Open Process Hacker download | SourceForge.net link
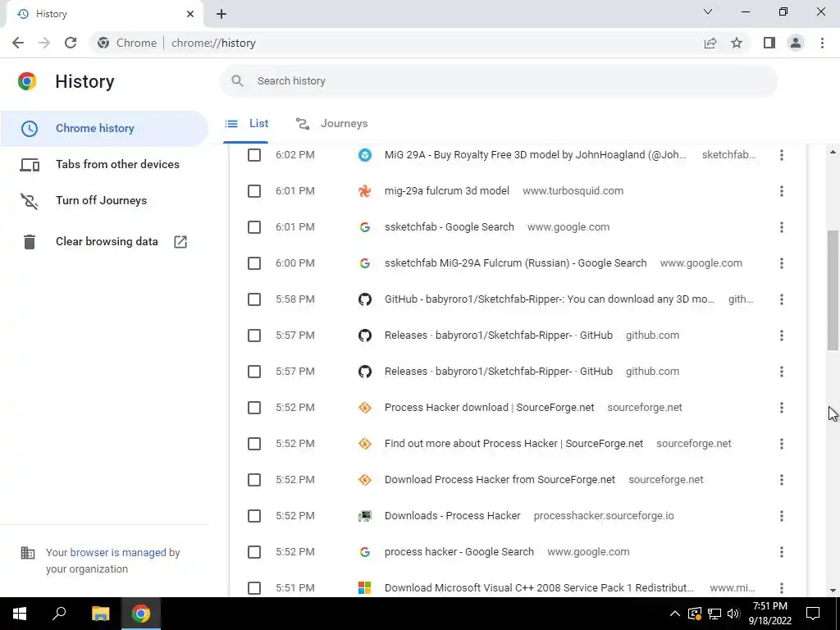840x630 pixels. pos(489,407)
